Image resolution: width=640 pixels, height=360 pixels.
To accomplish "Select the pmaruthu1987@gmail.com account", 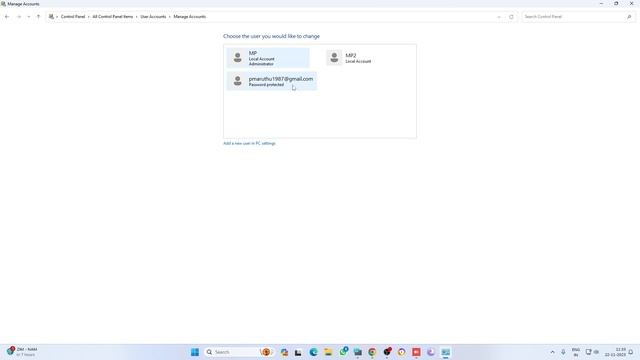I will 272,81.
